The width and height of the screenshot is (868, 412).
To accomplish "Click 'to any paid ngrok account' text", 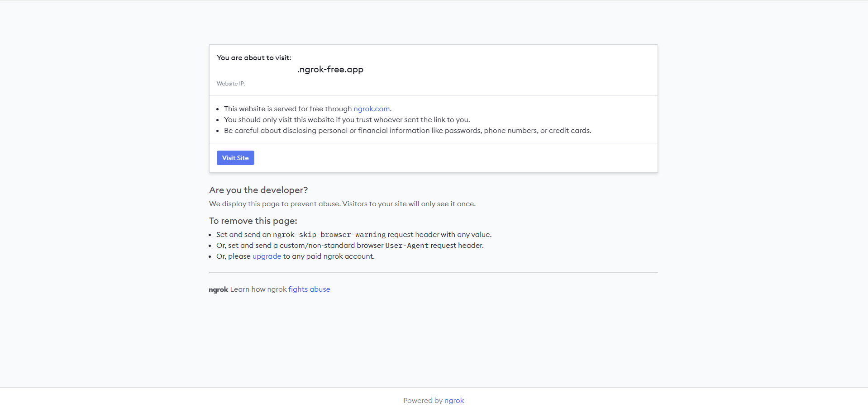I will point(329,256).
